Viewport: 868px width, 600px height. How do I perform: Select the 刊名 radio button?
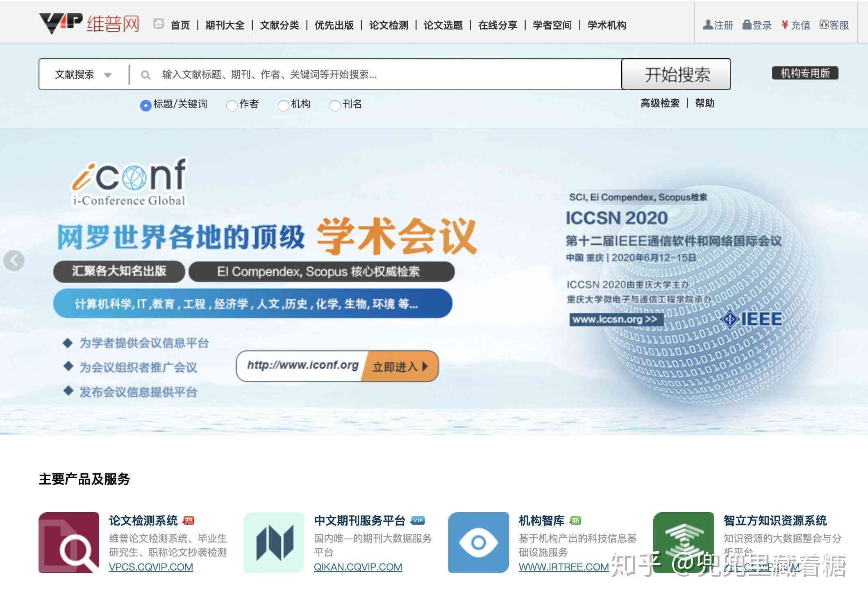pyautogui.click(x=335, y=105)
